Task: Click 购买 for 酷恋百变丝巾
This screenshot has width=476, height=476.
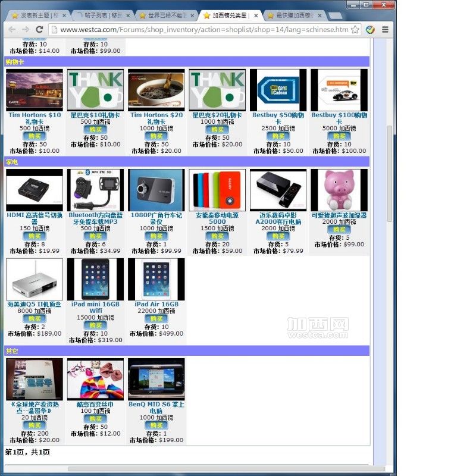Action: click(x=96, y=419)
